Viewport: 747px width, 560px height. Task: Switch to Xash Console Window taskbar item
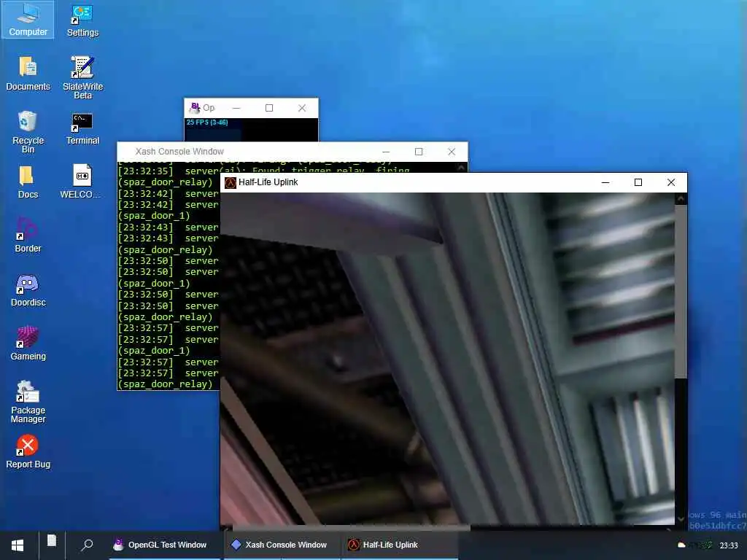282,545
